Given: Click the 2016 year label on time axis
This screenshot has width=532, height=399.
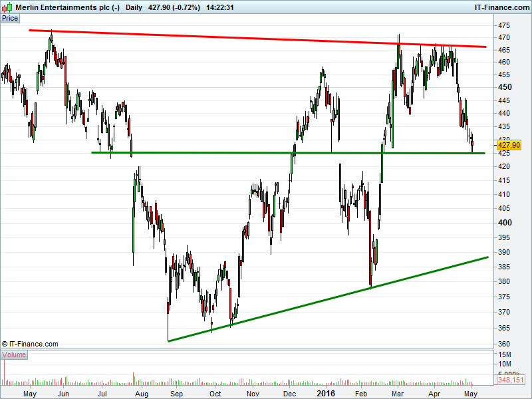Looking at the screenshot, I should point(326,394).
